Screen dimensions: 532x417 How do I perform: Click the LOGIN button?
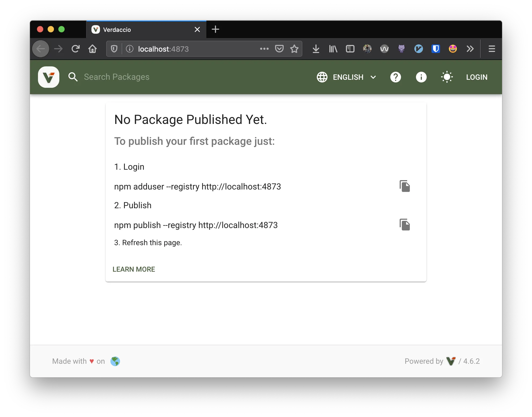(477, 77)
